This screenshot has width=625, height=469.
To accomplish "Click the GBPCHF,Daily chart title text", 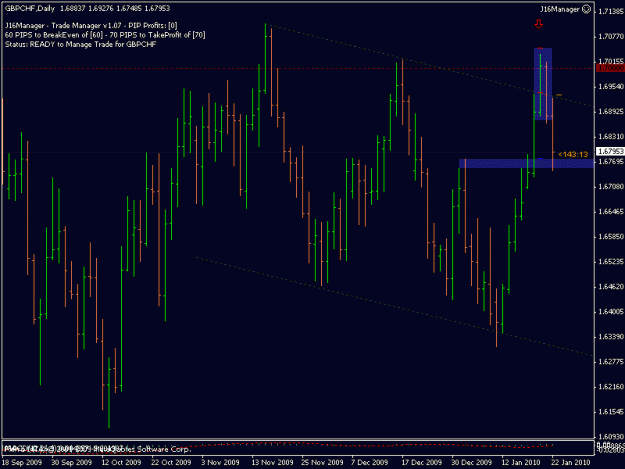I will click(30, 8).
